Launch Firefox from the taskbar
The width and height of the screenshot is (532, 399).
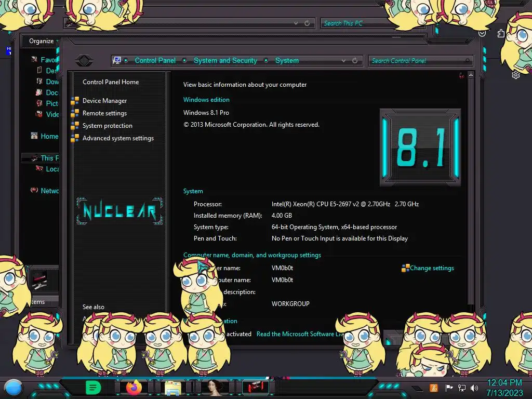(134, 388)
